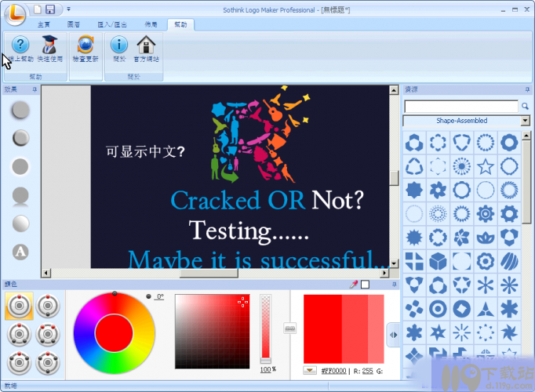Apply the letter A text effect style
Image resolution: width=535 pixels, height=392 pixels.
[x=21, y=252]
